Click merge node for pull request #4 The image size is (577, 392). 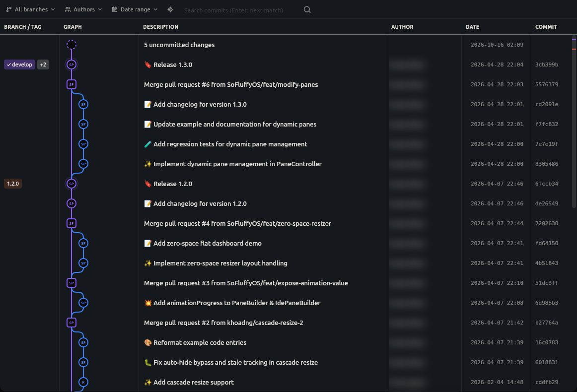(72, 224)
